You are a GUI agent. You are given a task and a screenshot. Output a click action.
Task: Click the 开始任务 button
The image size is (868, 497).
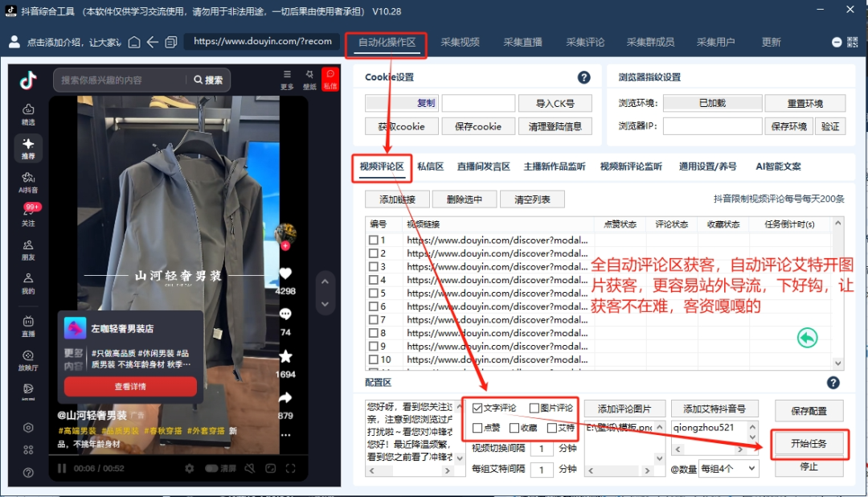809,444
